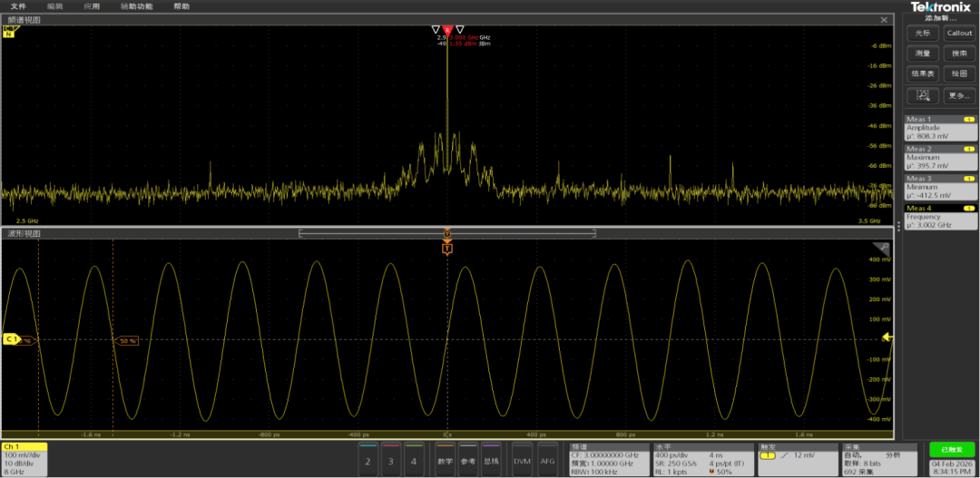Open the 文件 menu
The width and height of the screenshot is (980, 478).
coord(18,6)
